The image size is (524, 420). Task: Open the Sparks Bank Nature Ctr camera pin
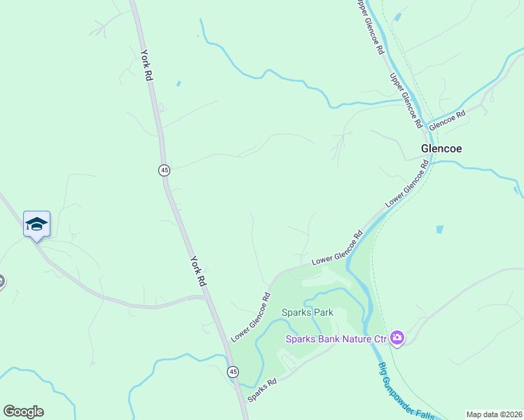(x=397, y=338)
